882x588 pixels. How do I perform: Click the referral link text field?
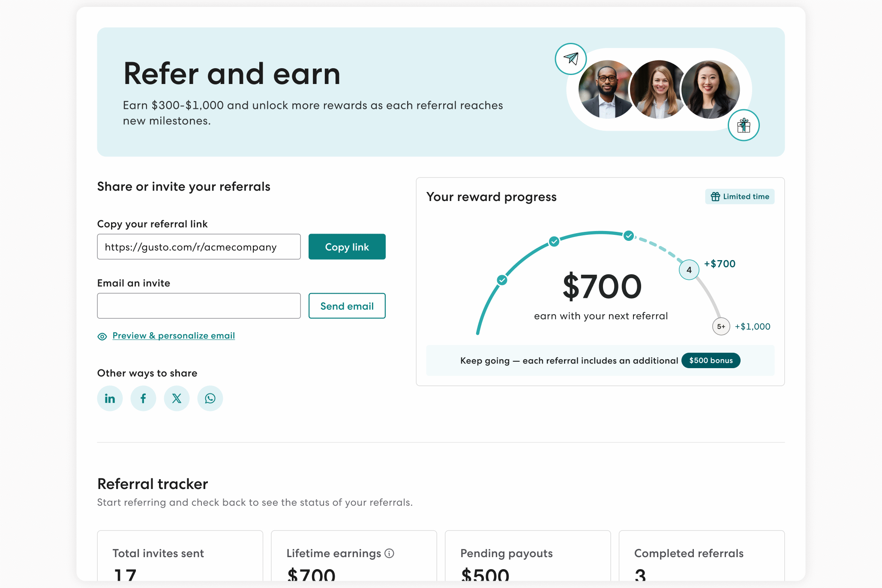pos(199,247)
